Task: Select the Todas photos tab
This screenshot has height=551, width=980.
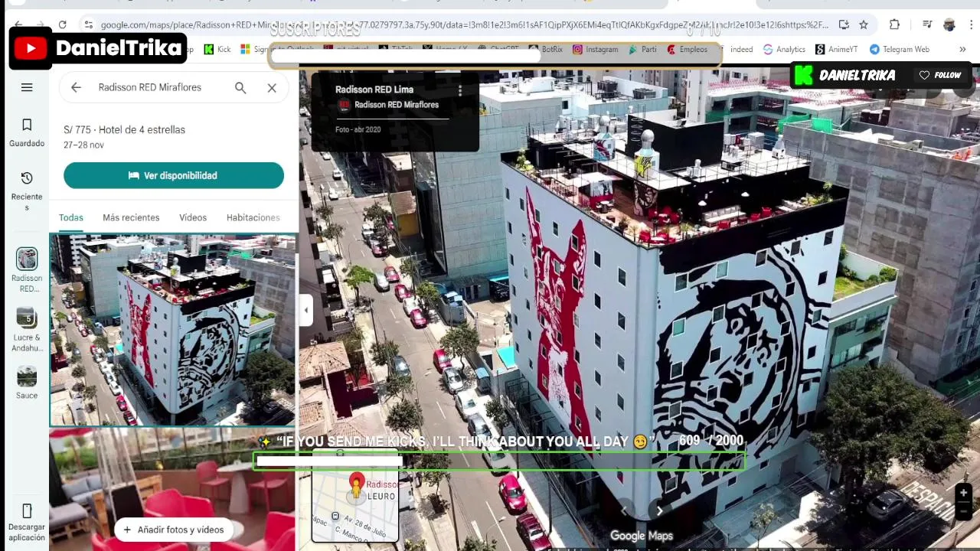Action: 71,217
